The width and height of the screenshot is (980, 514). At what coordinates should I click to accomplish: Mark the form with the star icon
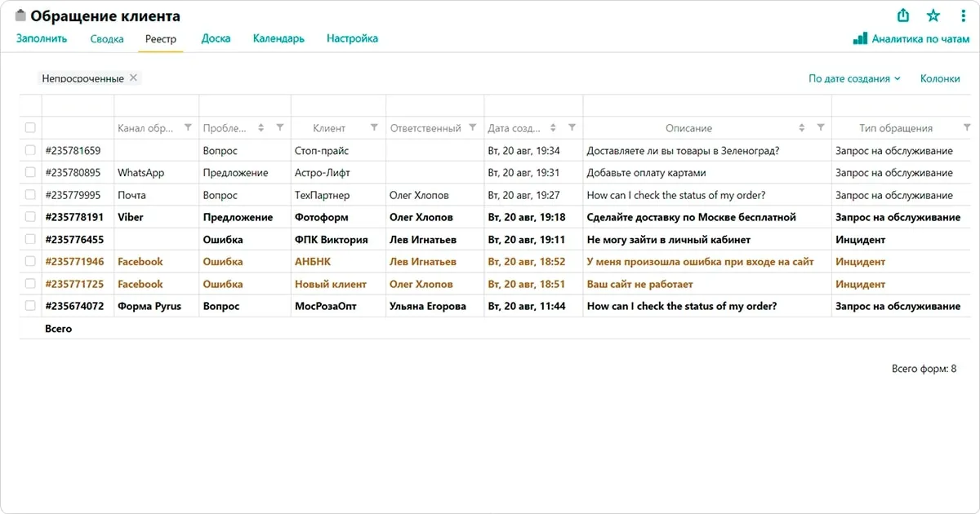click(933, 16)
